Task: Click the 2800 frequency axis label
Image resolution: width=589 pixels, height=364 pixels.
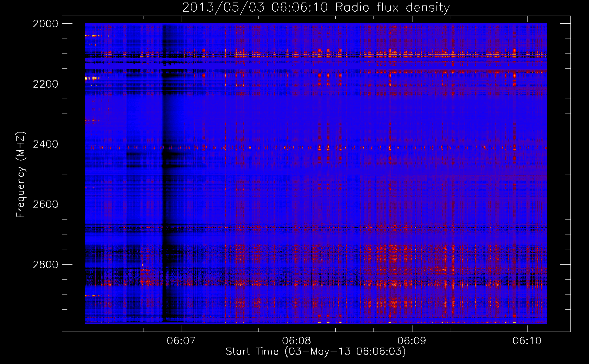Action: click(x=46, y=264)
